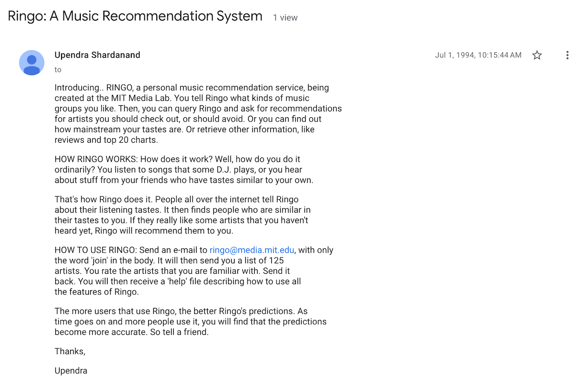Viewport: 577px width, 392px height.
Task: Click the 'HOW RINGO WORKS:' heading text
Action: [96, 159]
